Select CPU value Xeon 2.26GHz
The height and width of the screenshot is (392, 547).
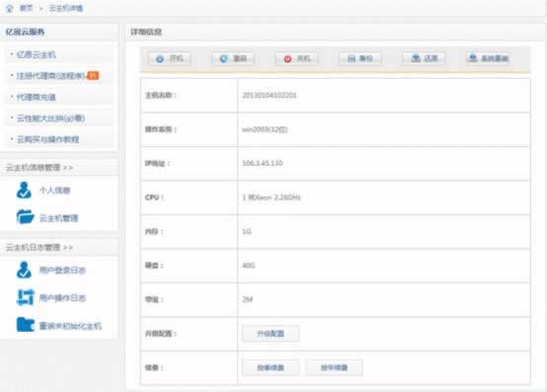tap(272, 197)
